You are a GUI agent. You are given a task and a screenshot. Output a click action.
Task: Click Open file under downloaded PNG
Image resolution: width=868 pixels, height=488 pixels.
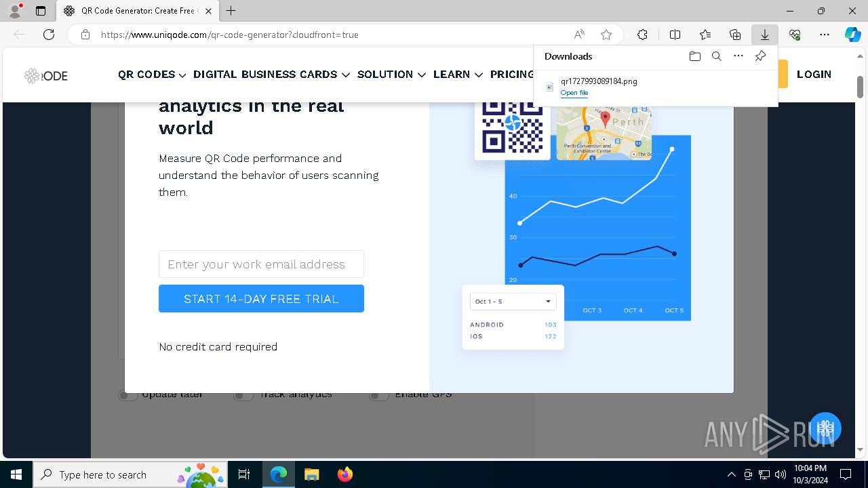pos(574,93)
